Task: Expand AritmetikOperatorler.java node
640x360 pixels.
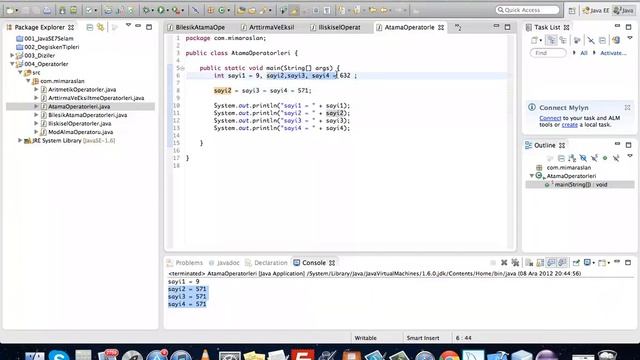Action: click(36, 89)
